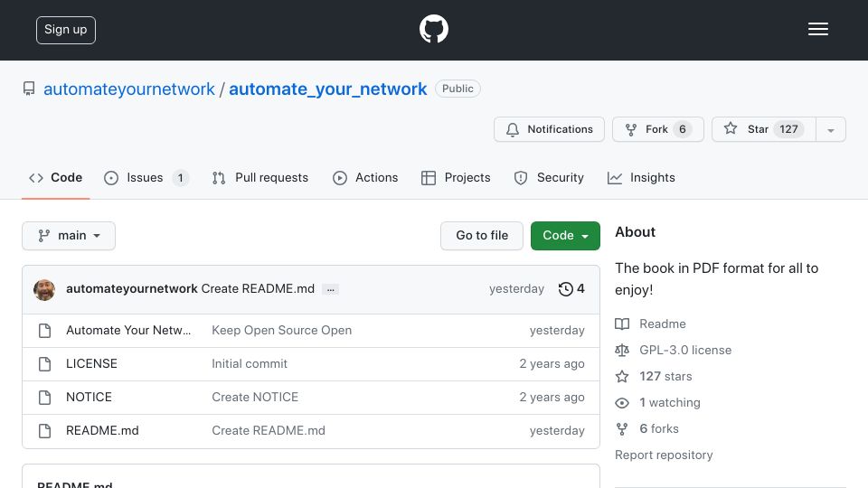
Task: Open the Security tab
Action: pos(549,178)
